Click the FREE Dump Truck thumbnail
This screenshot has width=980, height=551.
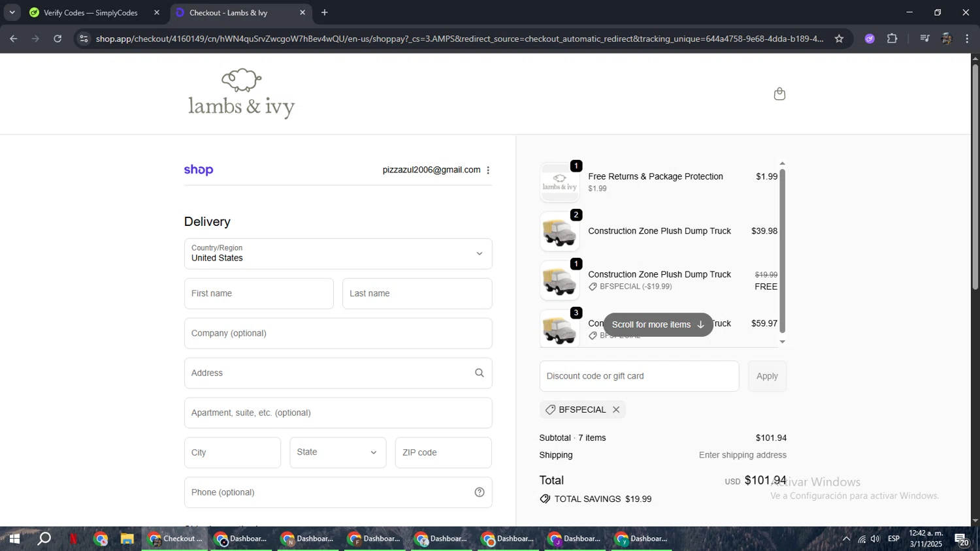pyautogui.click(x=560, y=280)
